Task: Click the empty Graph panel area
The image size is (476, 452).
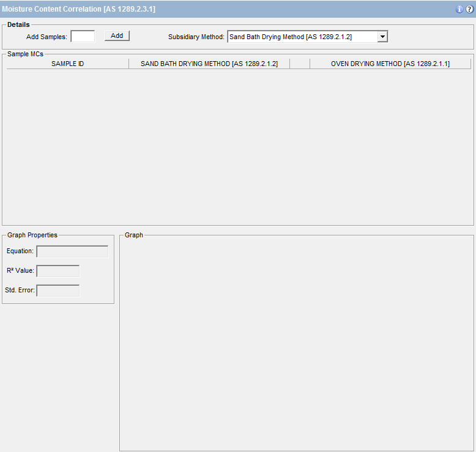Action: pyautogui.click(x=296, y=343)
